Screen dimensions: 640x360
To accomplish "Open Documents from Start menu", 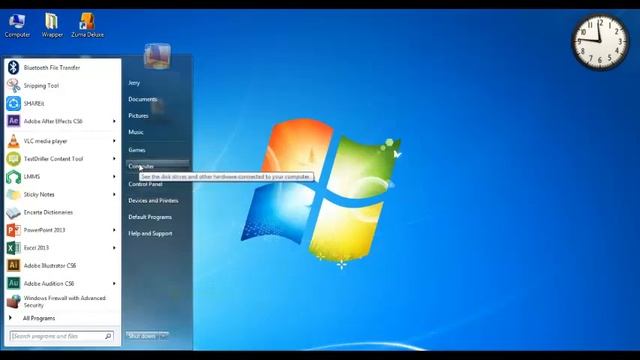I will coord(142,99).
